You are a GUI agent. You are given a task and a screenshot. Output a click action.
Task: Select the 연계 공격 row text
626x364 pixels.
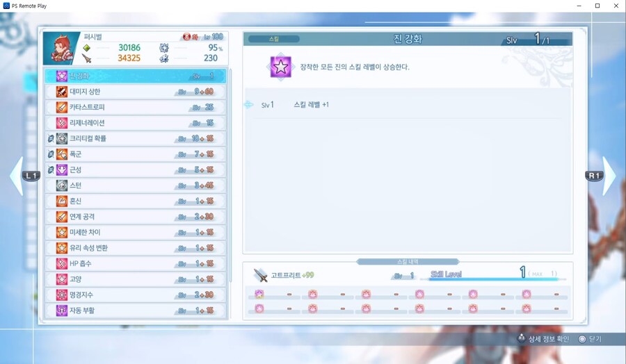click(82, 217)
